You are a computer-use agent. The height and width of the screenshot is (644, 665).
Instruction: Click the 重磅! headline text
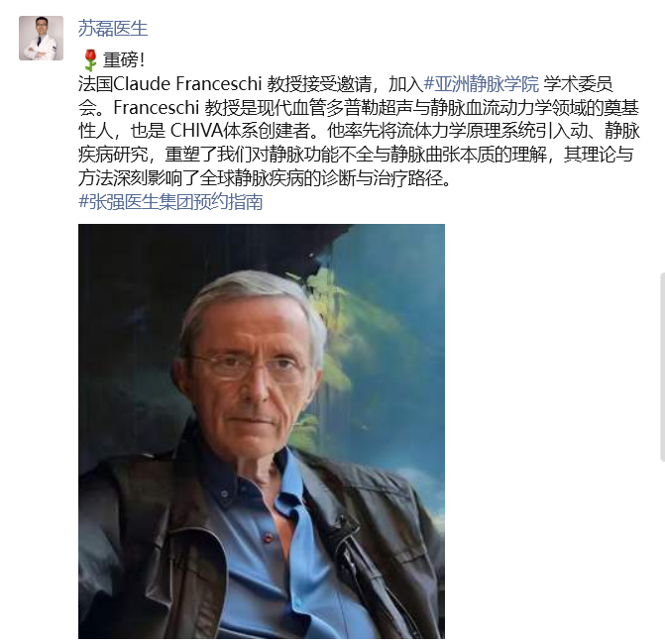coord(124,60)
